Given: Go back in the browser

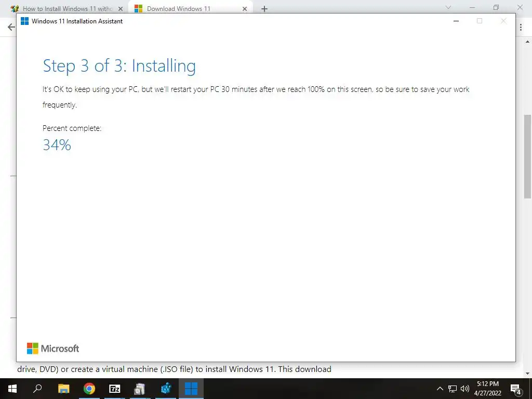Looking at the screenshot, I should [11, 27].
